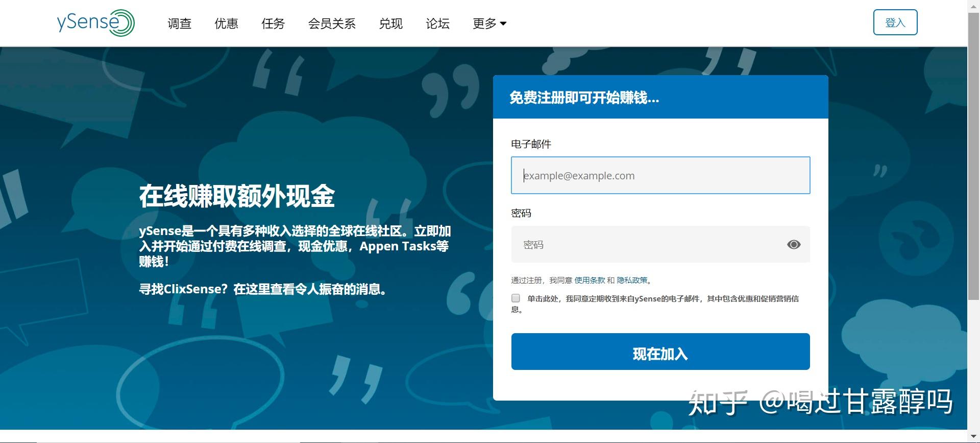
Task: Focus the 电子邮件 email input field
Action: pos(660,175)
